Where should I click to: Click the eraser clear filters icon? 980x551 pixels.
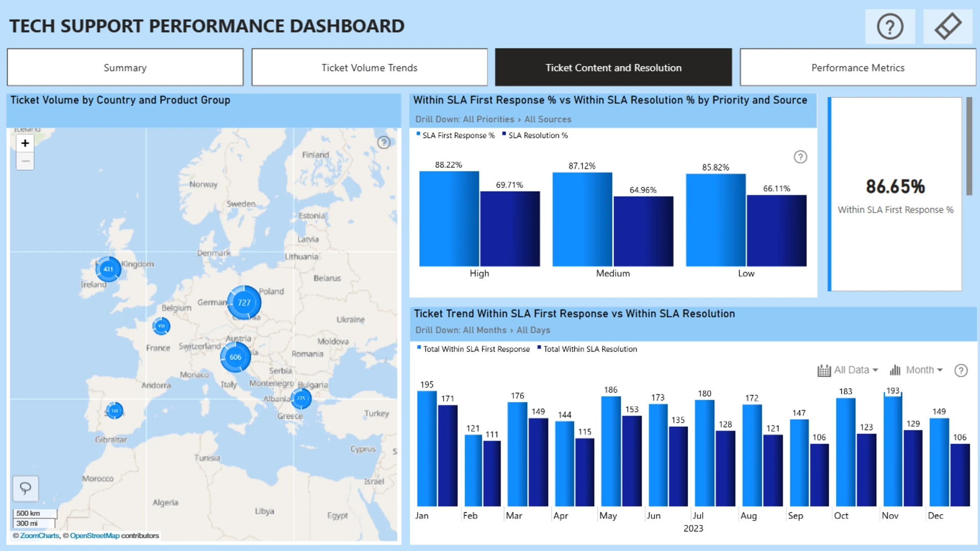pos(948,27)
